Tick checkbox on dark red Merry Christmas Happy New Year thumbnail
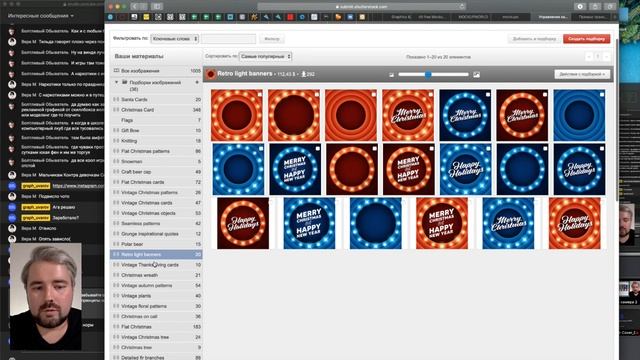640x360 pixels. (x=431, y=149)
